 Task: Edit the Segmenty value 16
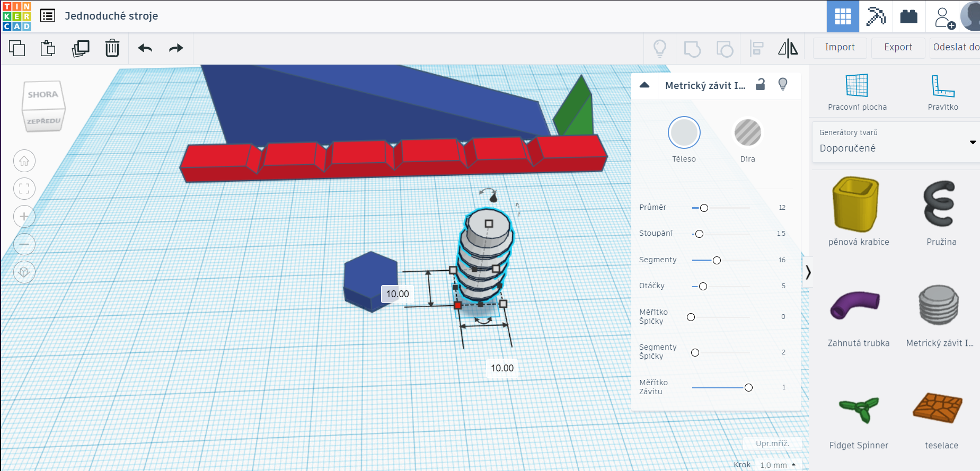tap(782, 260)
